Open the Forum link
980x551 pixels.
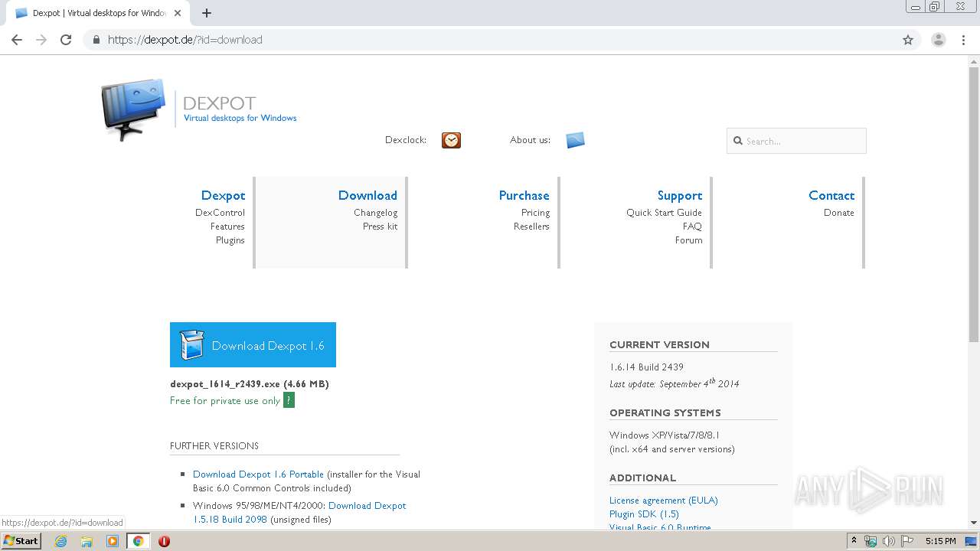point(688,240)
